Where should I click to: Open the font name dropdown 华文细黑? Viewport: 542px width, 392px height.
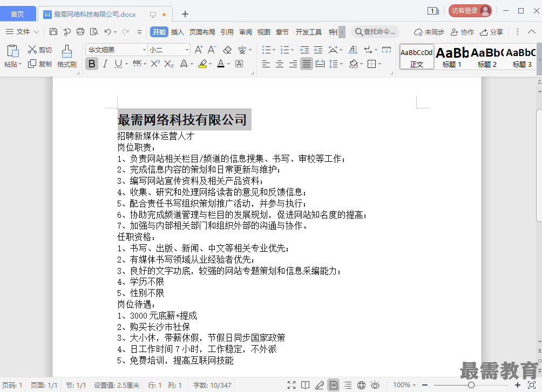coord(144,50)
